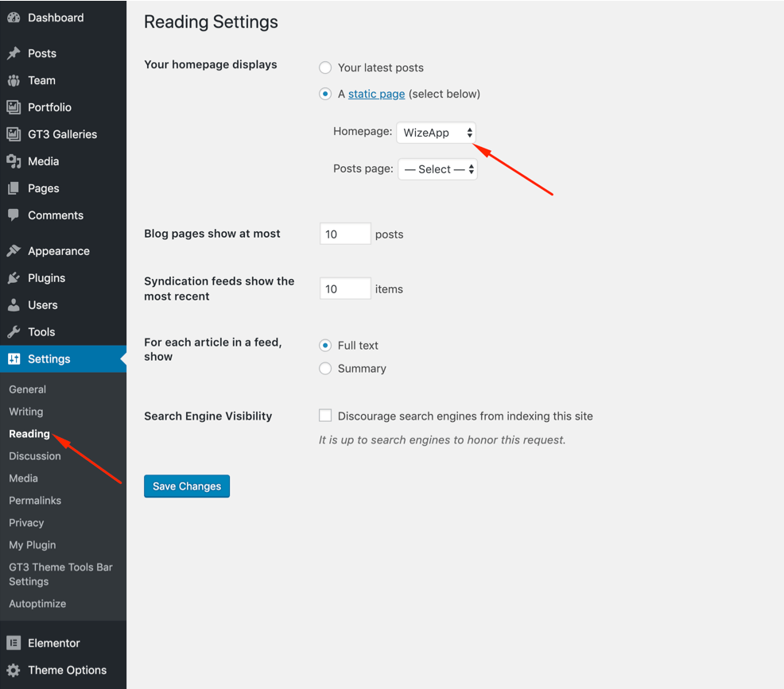The height and width of the screenshot is (689, 784).
Task: Follow the static page link
Action: 377,94
